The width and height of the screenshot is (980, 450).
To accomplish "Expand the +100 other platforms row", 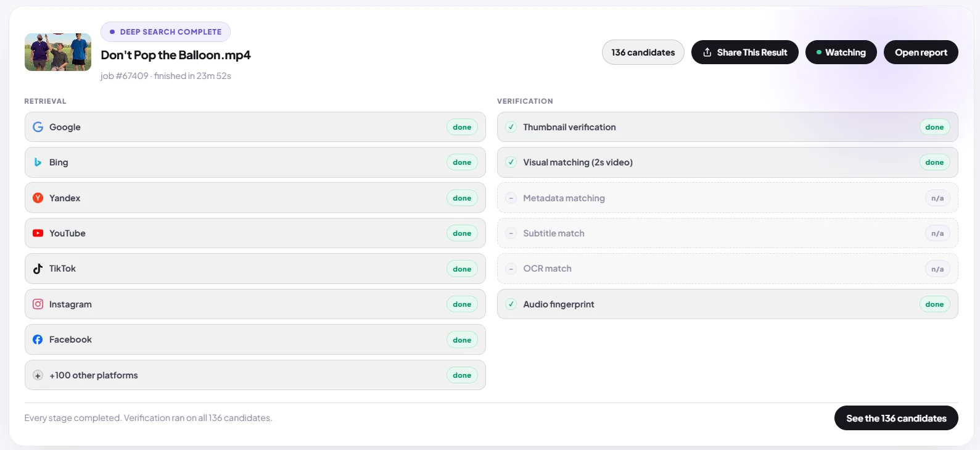I will 255,375.
